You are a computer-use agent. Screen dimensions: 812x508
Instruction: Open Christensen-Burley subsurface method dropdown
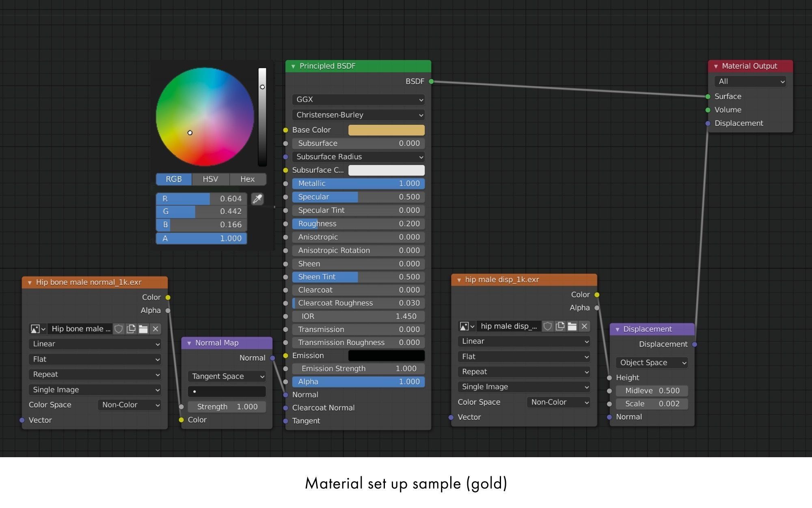click(358, 115)
